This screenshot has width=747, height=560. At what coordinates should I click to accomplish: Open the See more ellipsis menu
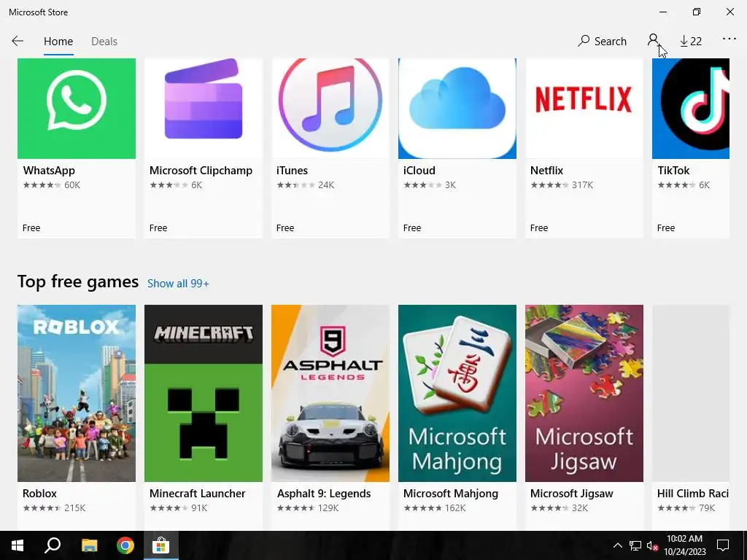pyautogui.click(x=729, y=39)
